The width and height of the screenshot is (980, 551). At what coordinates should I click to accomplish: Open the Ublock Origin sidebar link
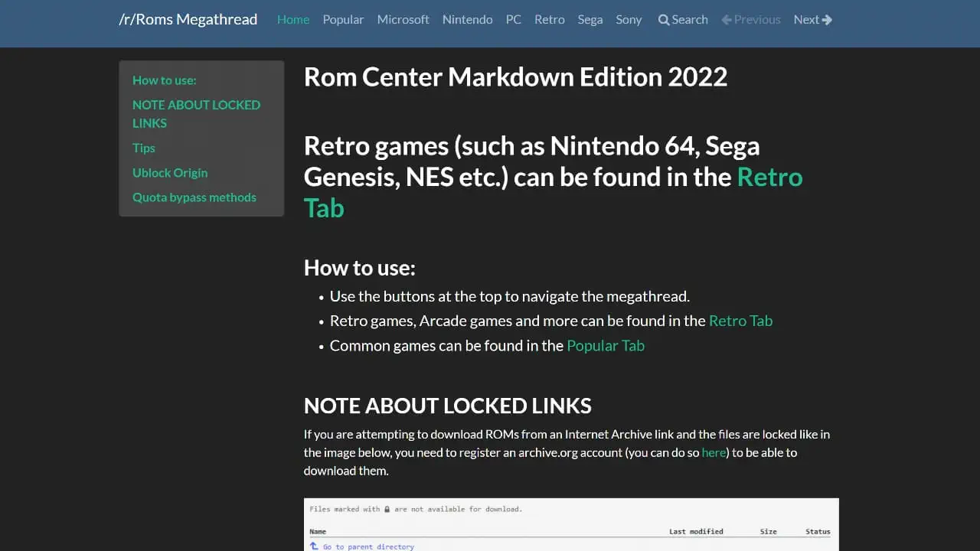[170, 172]
